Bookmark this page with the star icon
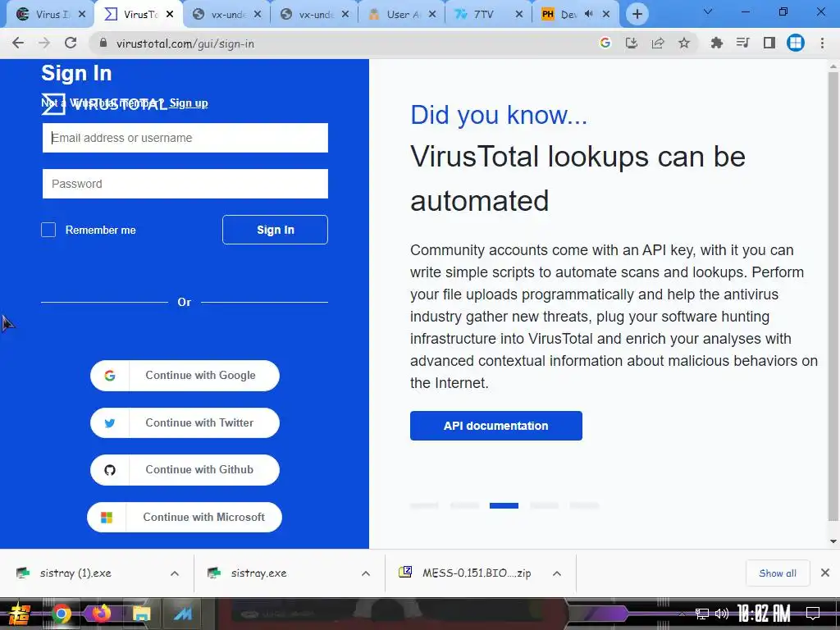This screenshot has width=840, height=630. pyautogui.click(x=683, y=43)
